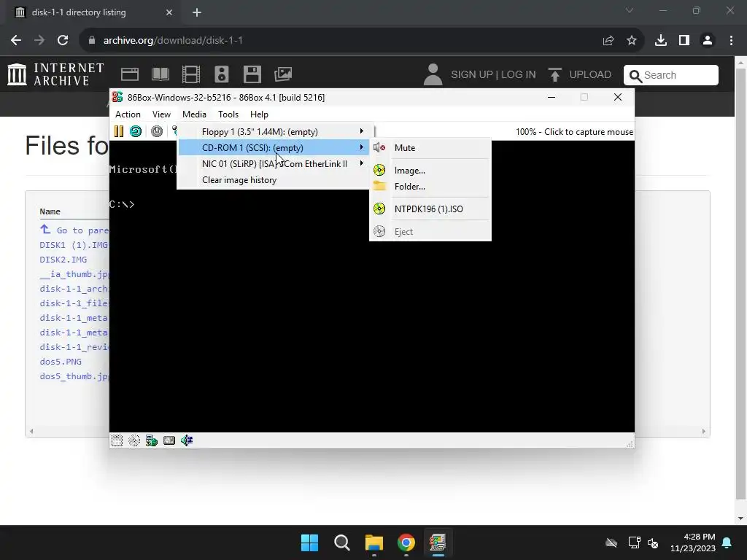The height and width of the screenshot is (560, 747).
Task: Expand the NIC 01 (SLiRP) 3Com EtherLink submenu
Action: [274, 164]
